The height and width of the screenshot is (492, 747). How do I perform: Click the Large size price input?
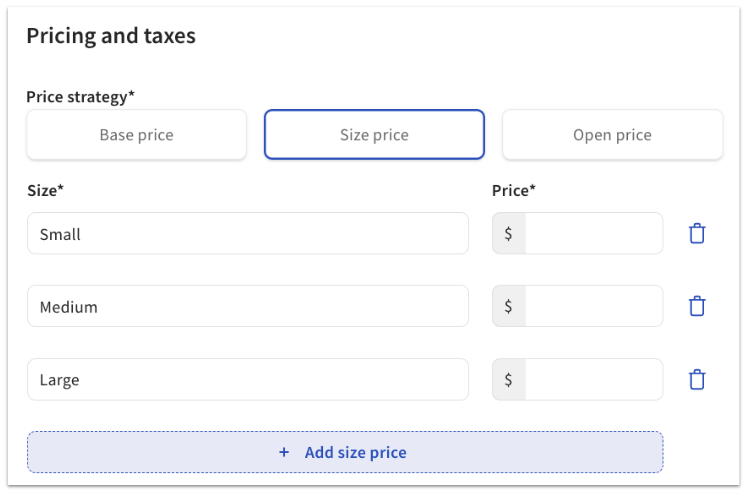pos(593,380)
